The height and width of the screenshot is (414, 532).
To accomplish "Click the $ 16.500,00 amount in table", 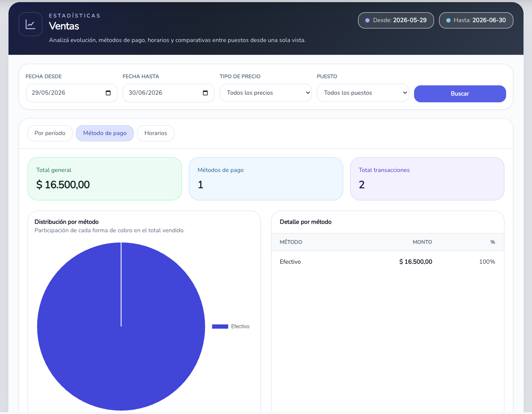I will (x=416, y=262).
